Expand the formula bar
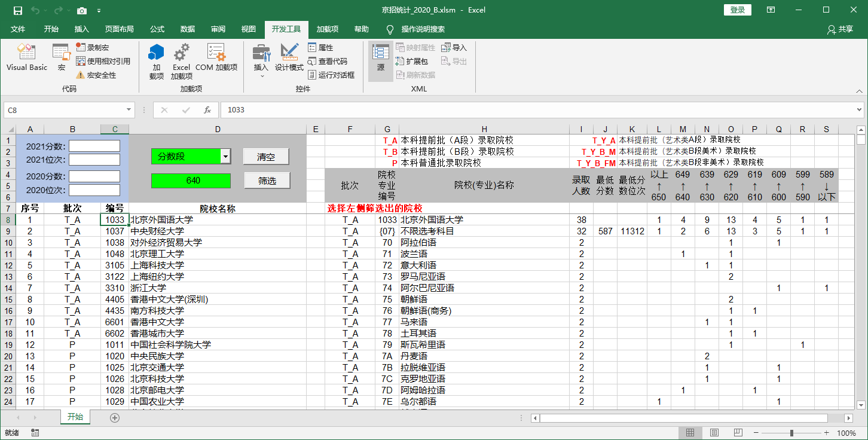The image size is (868, 440). 859,110
